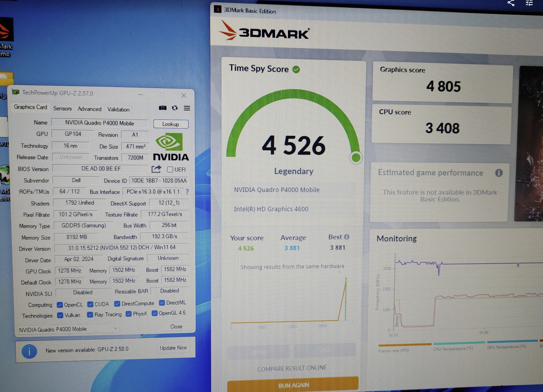The image size is (543, 392).
Task: Click the Lookup button
Action: coord(171,124)
